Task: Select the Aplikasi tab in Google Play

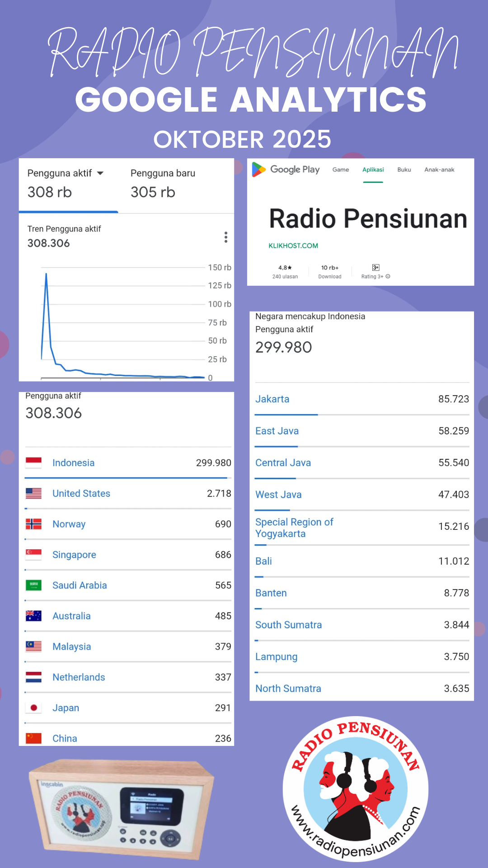Action: (373, 170)
